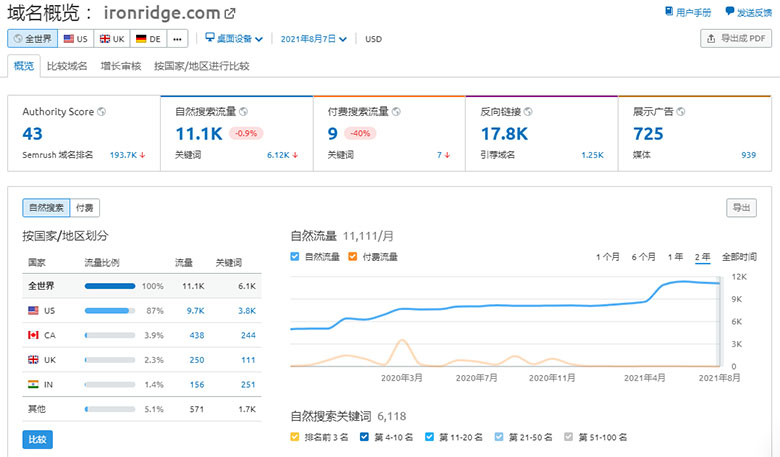Click the user manual book icon
The height and width of the screenshot is (457, 780).
coord(669,11)
